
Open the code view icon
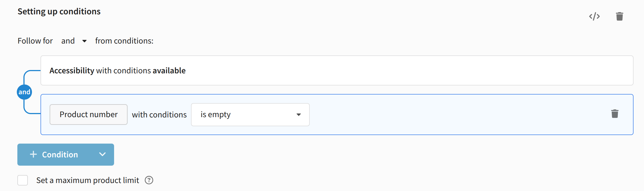(x=594, y=17)
